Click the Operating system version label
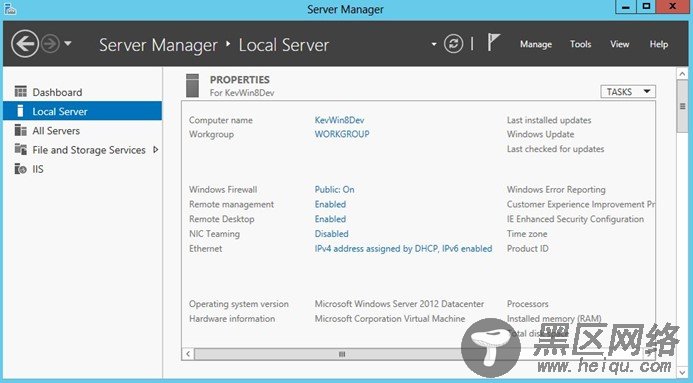This screenshot has width=693, height=383. click(x=239, y=303)
